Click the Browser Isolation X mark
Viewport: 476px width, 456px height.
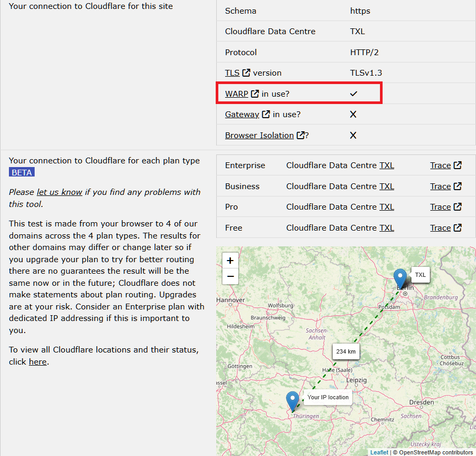point(353,135)
